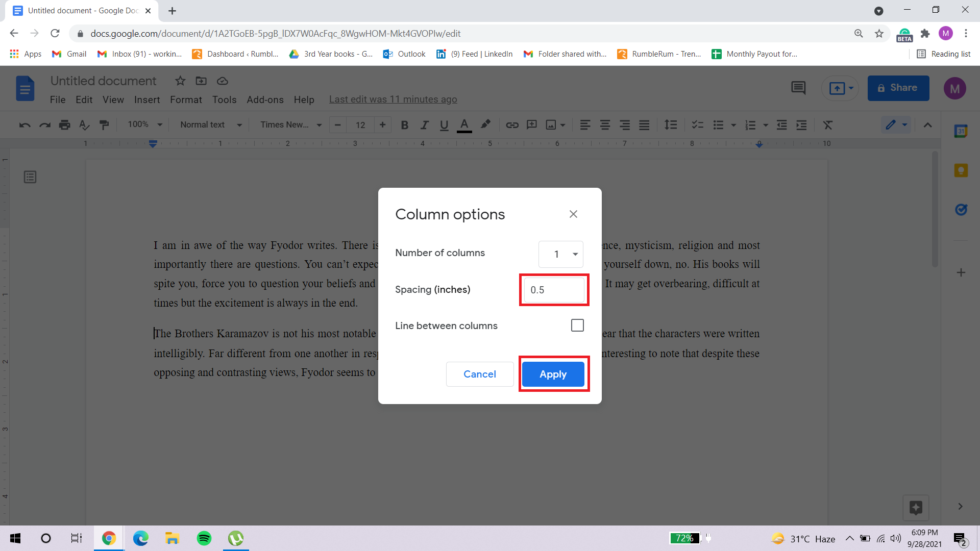This screenshot has width=980, height=551.
Task: Click the Spotify icon in the taskbar
Action: click(x=205, y=538)
